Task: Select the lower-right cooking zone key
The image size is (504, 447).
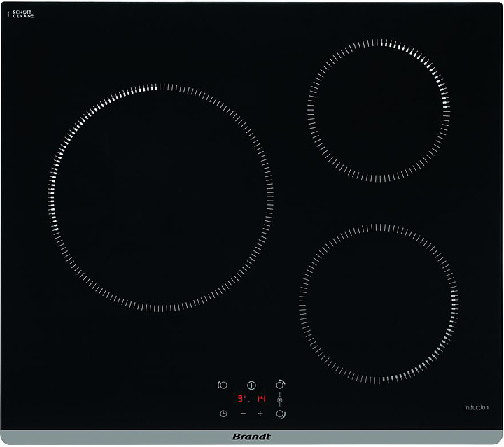Action: pyautogui.click(x=281, y=414)
